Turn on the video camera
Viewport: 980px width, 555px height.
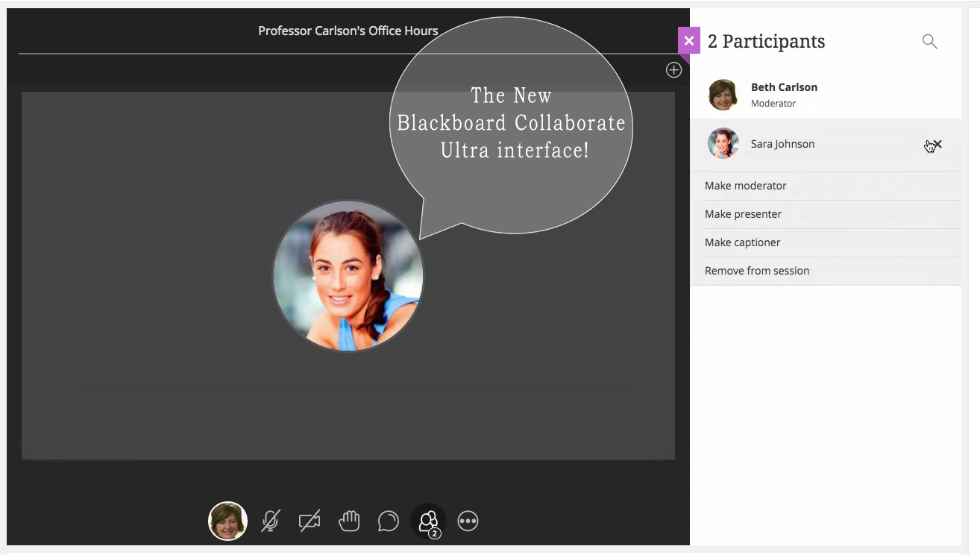point(310,521)
